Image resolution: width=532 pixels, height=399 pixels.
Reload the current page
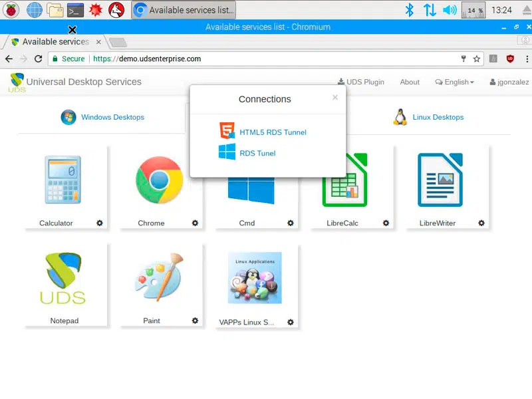[39, 59]
